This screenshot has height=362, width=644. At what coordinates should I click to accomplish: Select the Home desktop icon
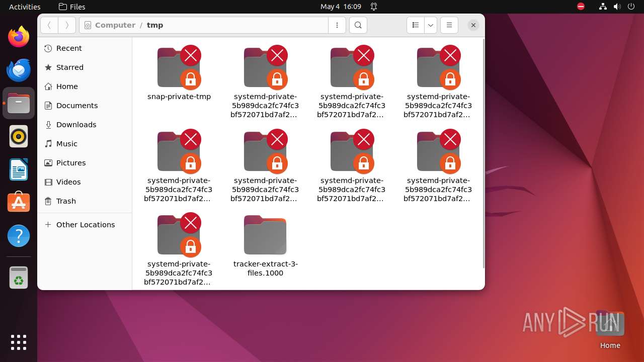tap(610, 330)
